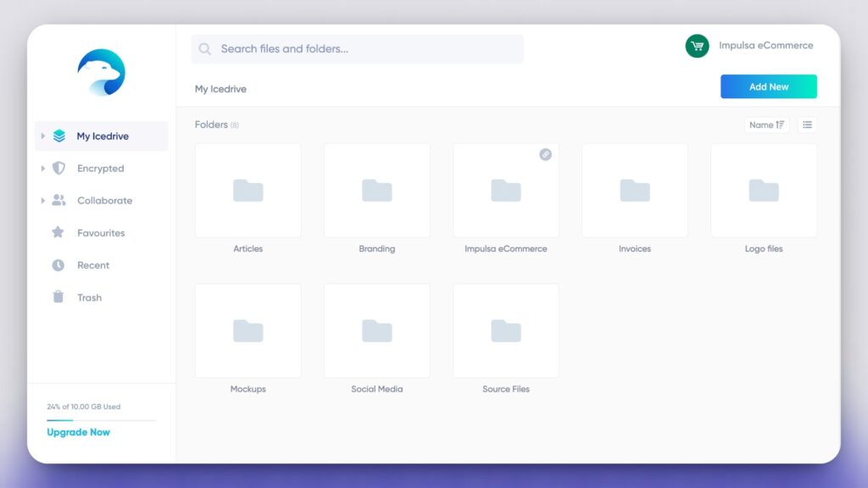This screenshot has height=488, width=868.
Task: View Recent files via the clock icon
Action: click(x=59, y=265)
